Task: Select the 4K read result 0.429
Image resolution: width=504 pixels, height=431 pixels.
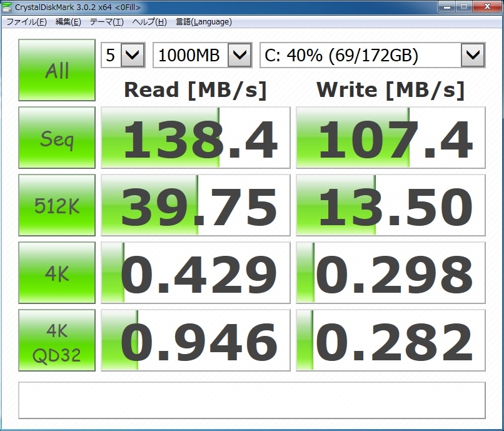Action: (x=196, y=273)
